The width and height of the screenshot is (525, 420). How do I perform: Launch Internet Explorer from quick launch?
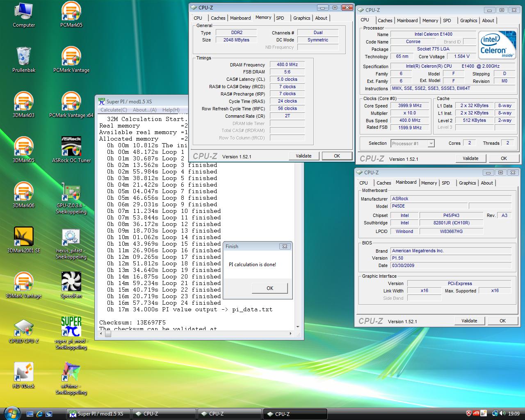pos(39,414)
